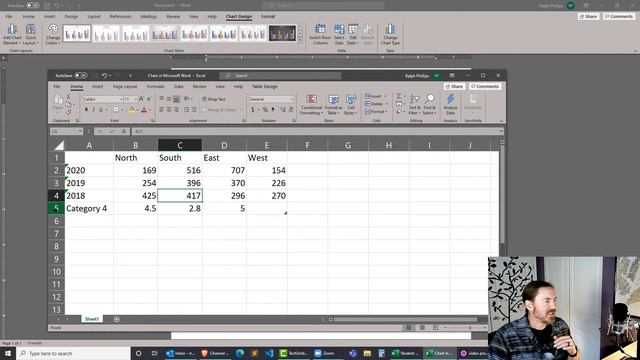Click Delete cells in Excel ribbon
640x360 pixels.
[375, 104]
